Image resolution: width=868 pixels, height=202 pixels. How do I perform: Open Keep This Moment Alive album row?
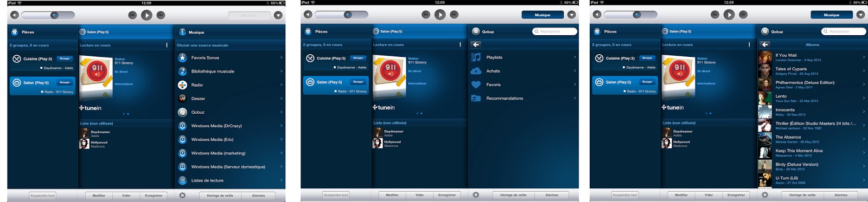click(812, 153)
